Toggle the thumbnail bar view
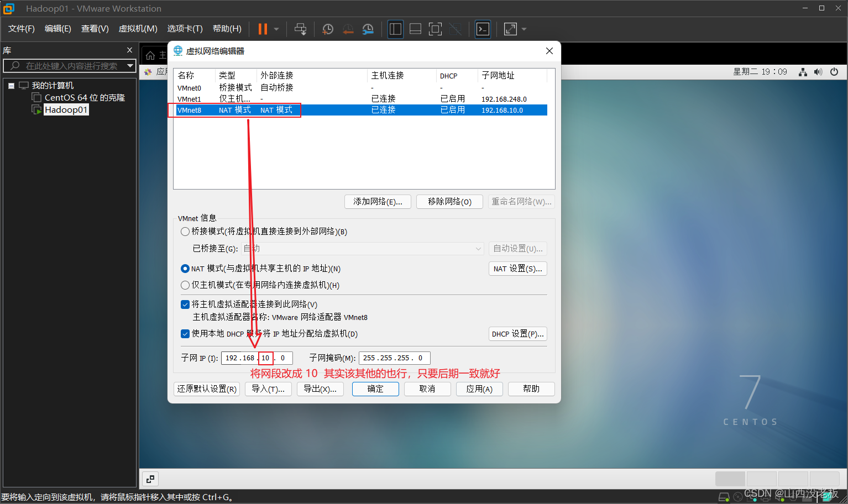Image resolution: width=848 pixels, height=504 pixels. pos(415,29)
